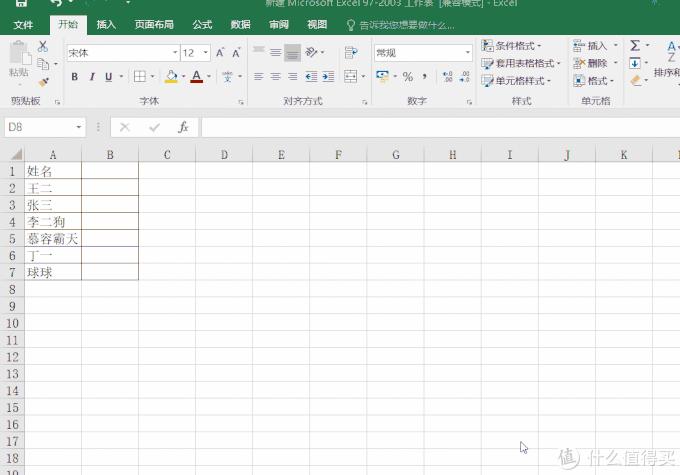680x475 pixels.
Task: Toggle Underline formatting
Action: [108, 77]
